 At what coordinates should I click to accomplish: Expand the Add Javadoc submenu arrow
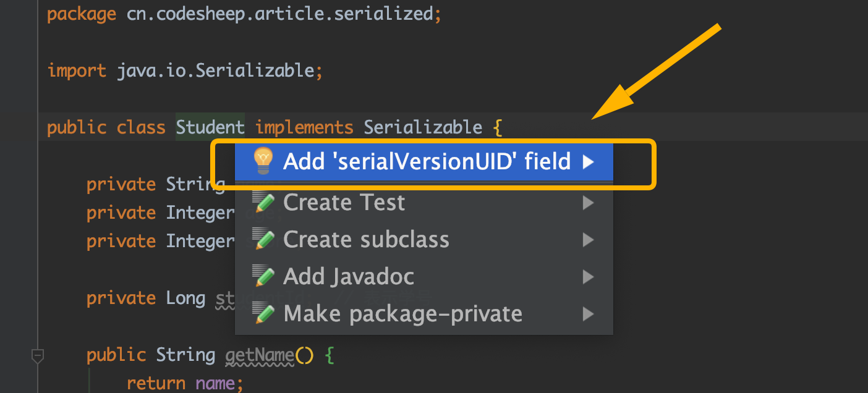point(588,277)
